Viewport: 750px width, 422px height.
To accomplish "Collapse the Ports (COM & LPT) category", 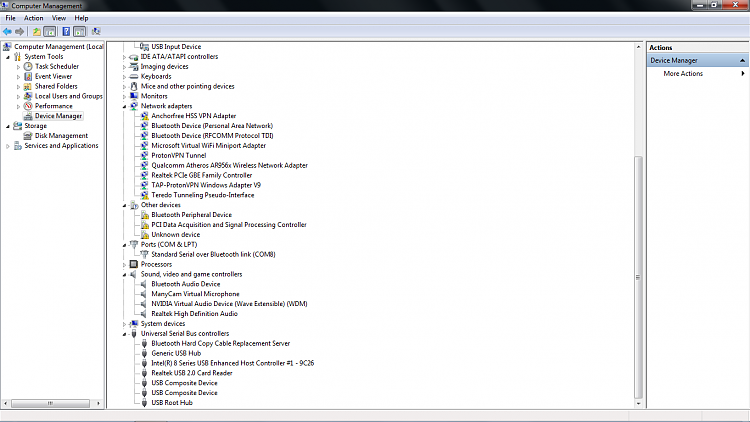I will 124,245.
